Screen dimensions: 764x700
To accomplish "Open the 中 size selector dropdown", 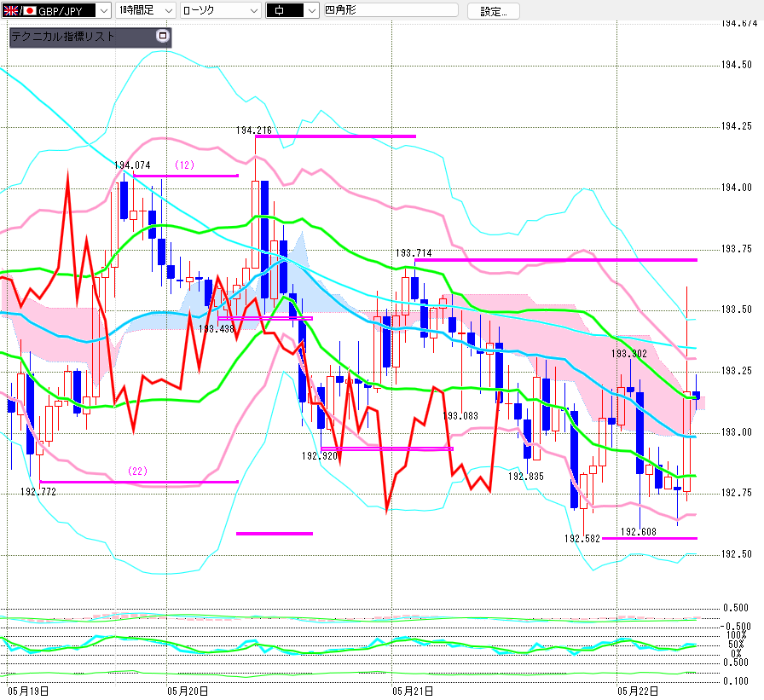I will tap(312, 10).
